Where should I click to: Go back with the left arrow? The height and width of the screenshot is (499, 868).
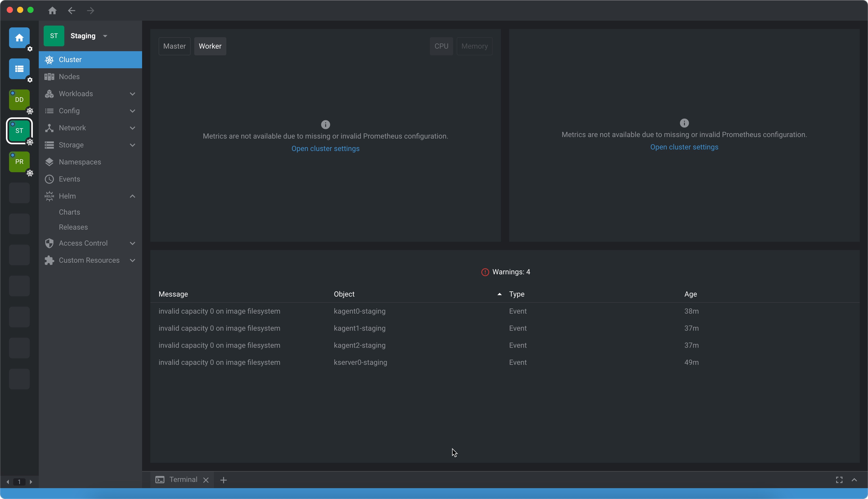72,11
